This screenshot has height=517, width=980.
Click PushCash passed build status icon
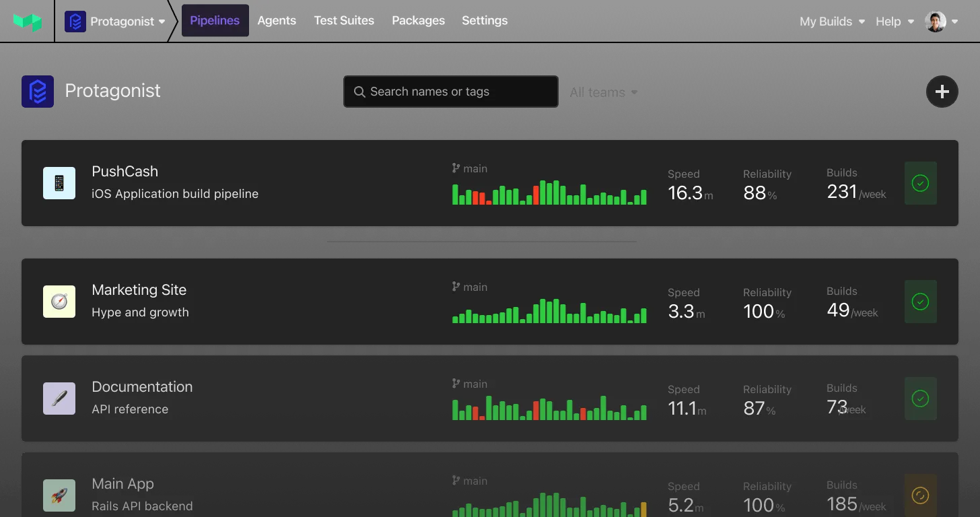[x=920, y=183]
